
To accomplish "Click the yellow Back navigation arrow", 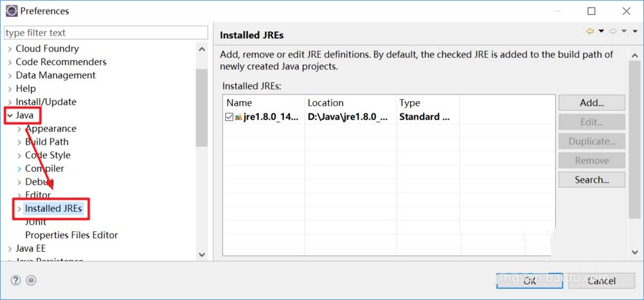I will (590, 31).
